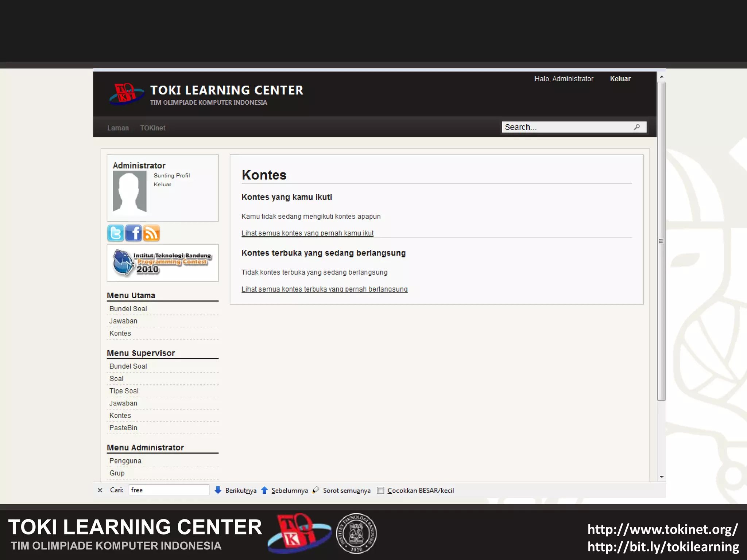The image size is (747, 560).
Task: Click the Berikutnya down arrow
Action: click(x=218, y=490)
